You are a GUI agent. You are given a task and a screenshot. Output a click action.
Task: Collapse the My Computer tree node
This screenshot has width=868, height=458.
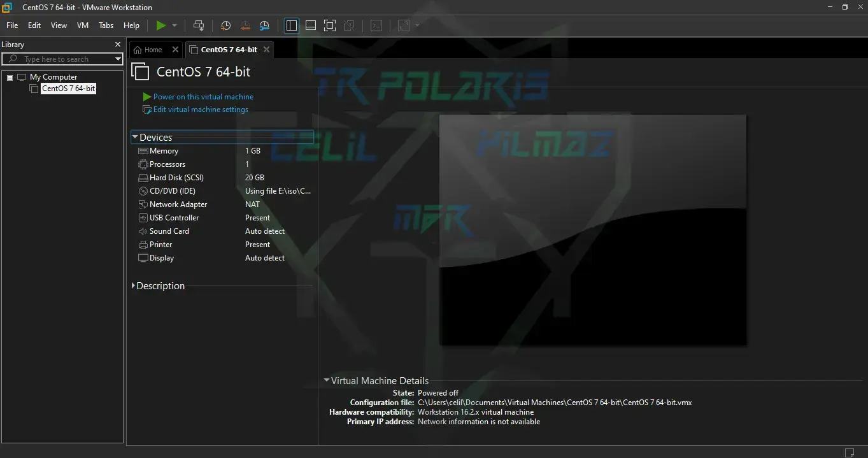click(10, 78)
